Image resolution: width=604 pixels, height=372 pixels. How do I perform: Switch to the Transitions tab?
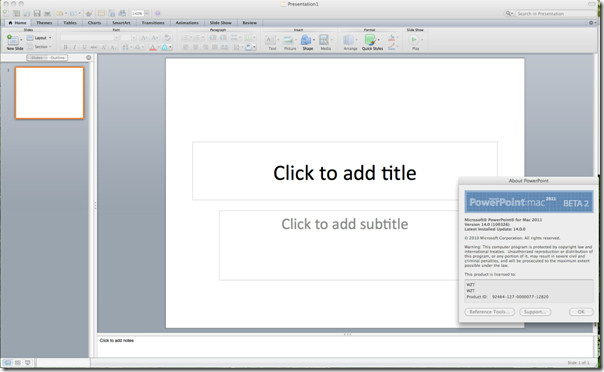(153, 23)
